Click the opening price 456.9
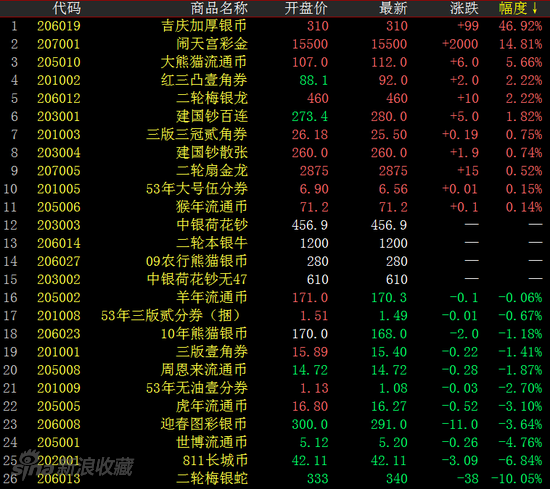Image resolution: width=550 pixels, height=489 pixels. pos(310,225)
